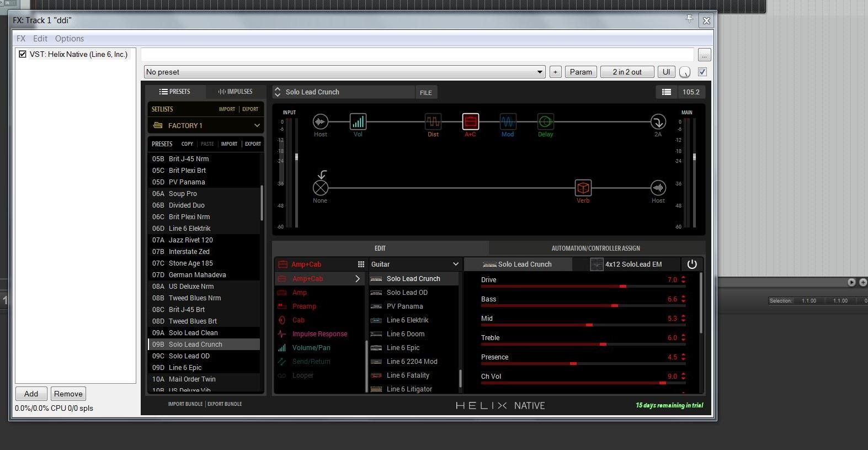Select the Dist block in signal chain
Viewport: 868px width, 450px height.
point(433,121)
